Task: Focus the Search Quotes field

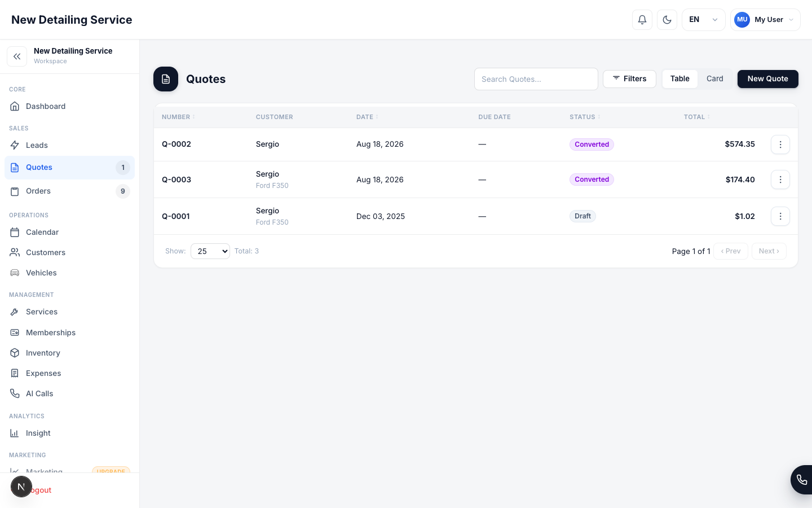Action: coord(536,79)
